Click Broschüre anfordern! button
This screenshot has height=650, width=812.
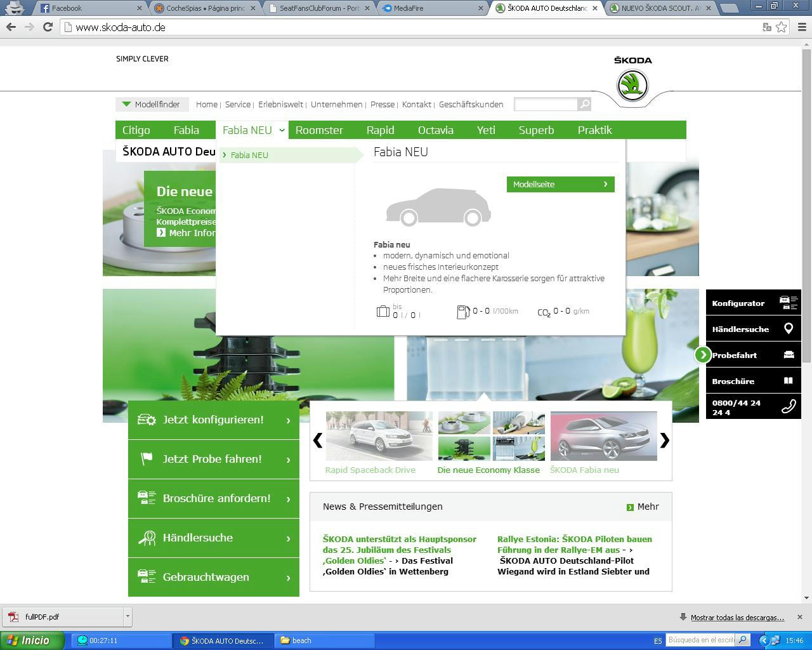coord(214,498)
